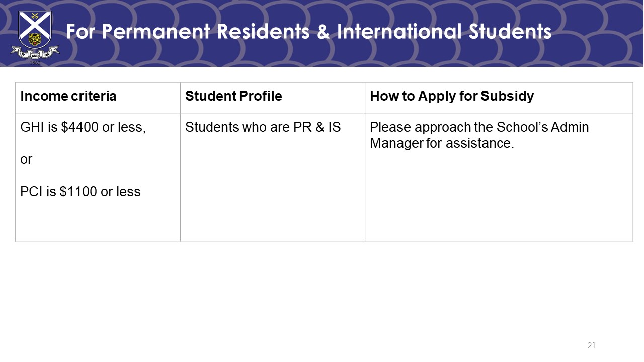Screen dimensions: 644x362
Task: Select the slide title 'For Permanent Residents & International Students'
Action: point(309,31)
